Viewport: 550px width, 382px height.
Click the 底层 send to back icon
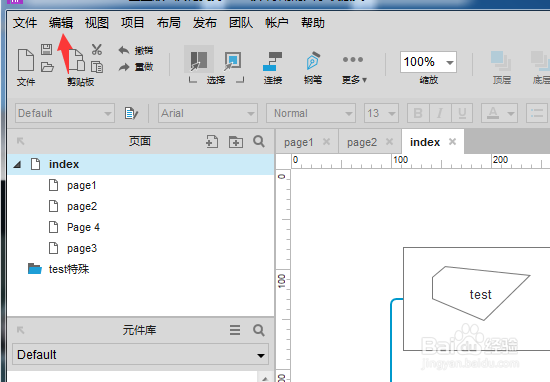(541, 61)
